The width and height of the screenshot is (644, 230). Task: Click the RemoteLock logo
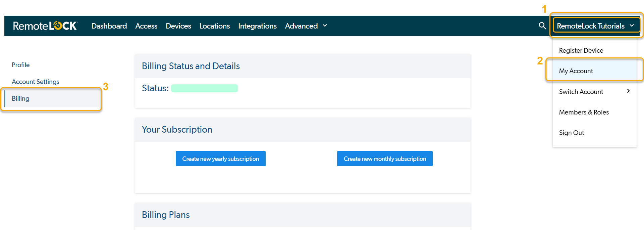click(45, 26)
